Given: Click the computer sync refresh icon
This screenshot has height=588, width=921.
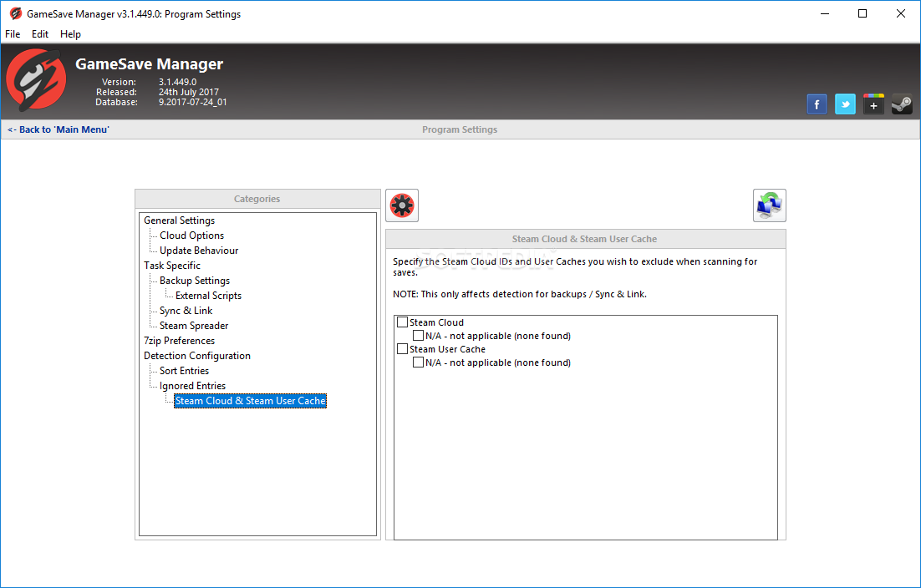Looking at the screenshot, I should [770, 205].
